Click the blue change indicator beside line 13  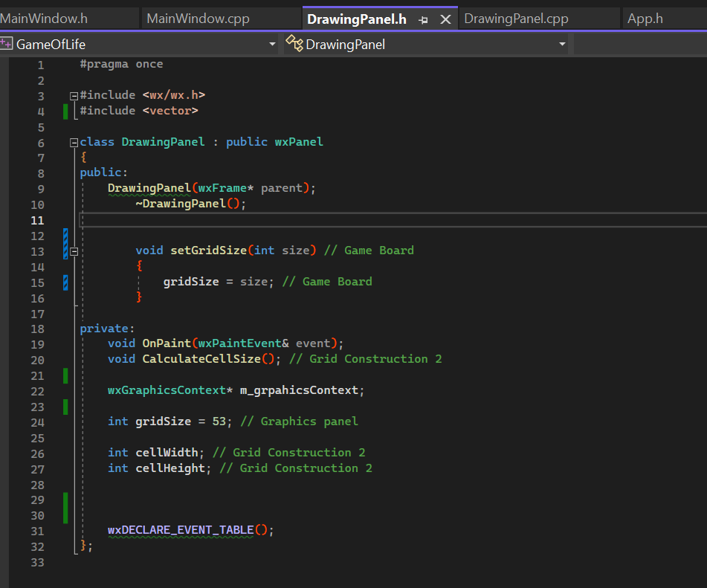pyautogui.click(x=65, y=251)
